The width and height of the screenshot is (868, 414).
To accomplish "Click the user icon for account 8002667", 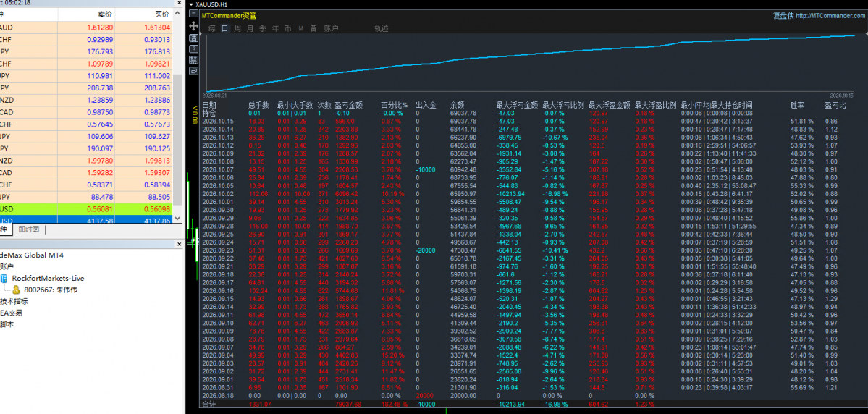I will [16, 290].
